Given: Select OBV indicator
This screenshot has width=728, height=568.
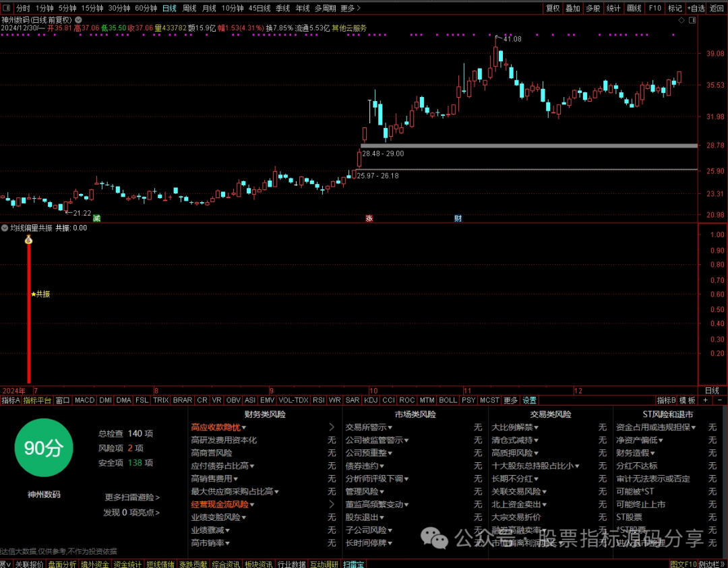Looking at the screenshot, I should click(x=233, y=400).
